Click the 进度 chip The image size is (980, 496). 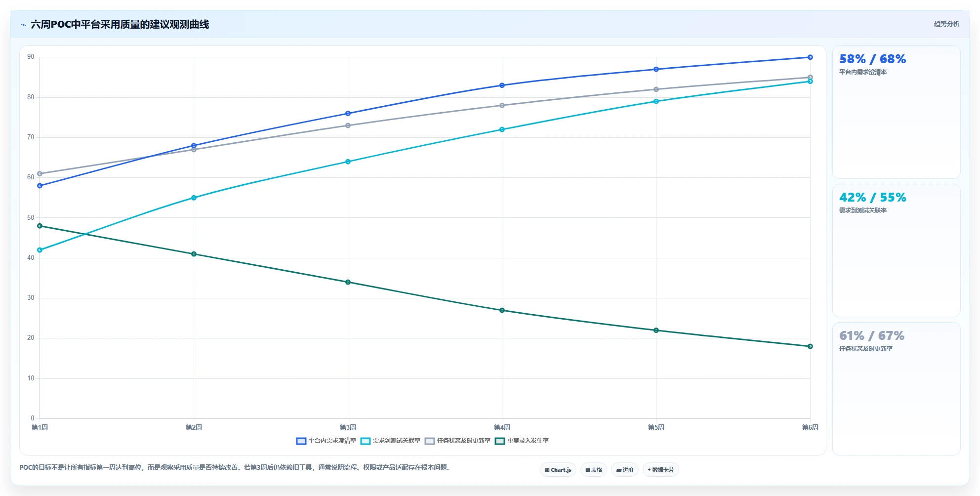625,470
